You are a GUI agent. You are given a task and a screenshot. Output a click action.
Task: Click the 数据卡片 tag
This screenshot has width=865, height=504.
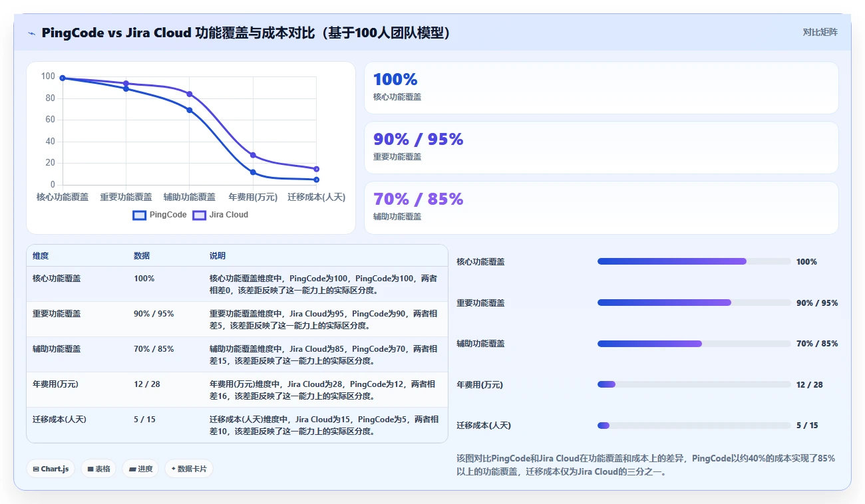click(189, 469)
